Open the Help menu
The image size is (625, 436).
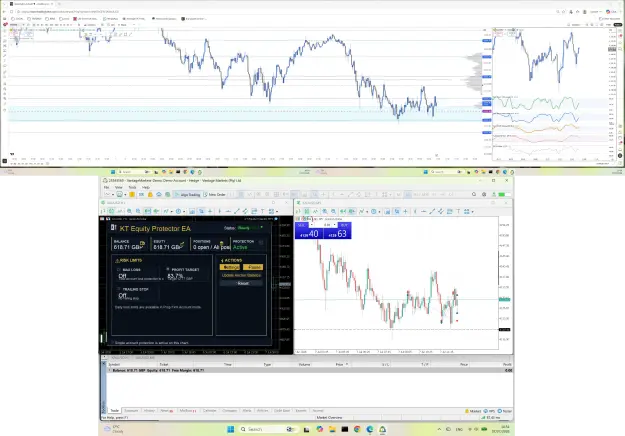click(x=146, y=187)
